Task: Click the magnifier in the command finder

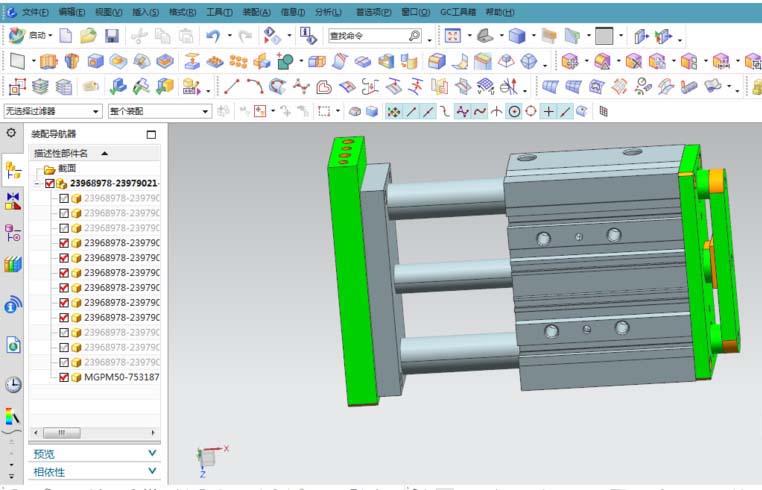Action: point(414,35)
